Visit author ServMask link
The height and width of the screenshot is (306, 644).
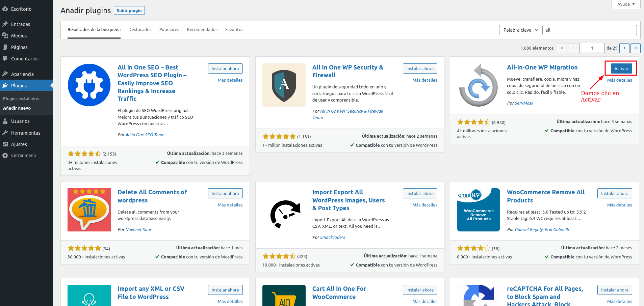click(524, 103)
